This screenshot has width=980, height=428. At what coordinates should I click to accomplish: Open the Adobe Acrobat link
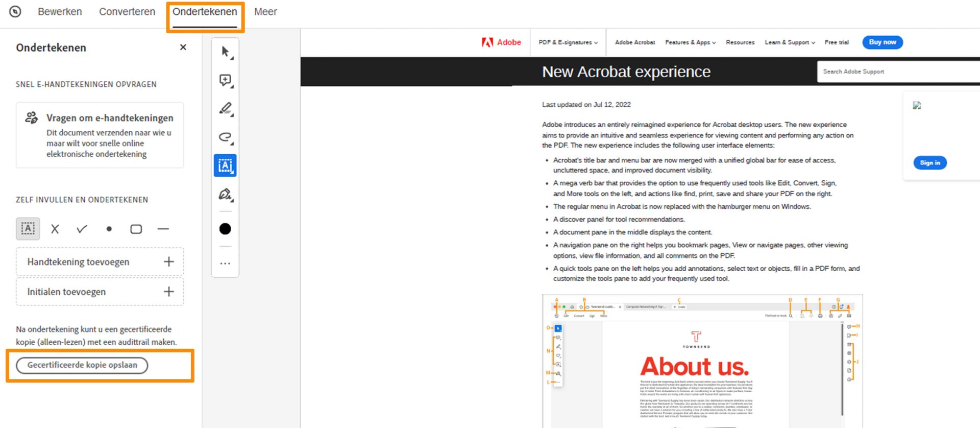[635, 42]
